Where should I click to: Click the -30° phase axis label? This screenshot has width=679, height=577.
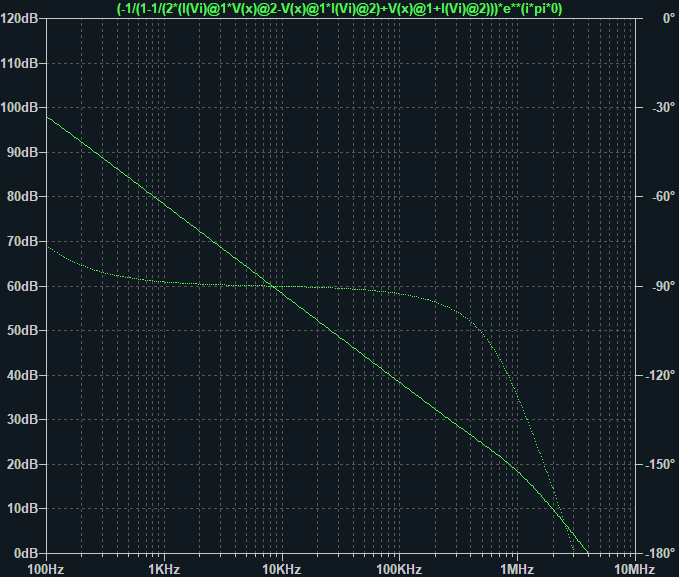click(x=663, y=107)
